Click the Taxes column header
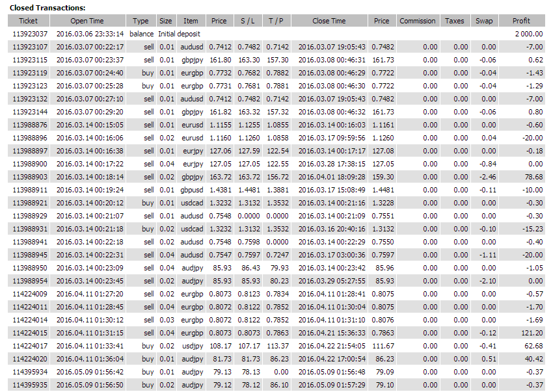 455,21
